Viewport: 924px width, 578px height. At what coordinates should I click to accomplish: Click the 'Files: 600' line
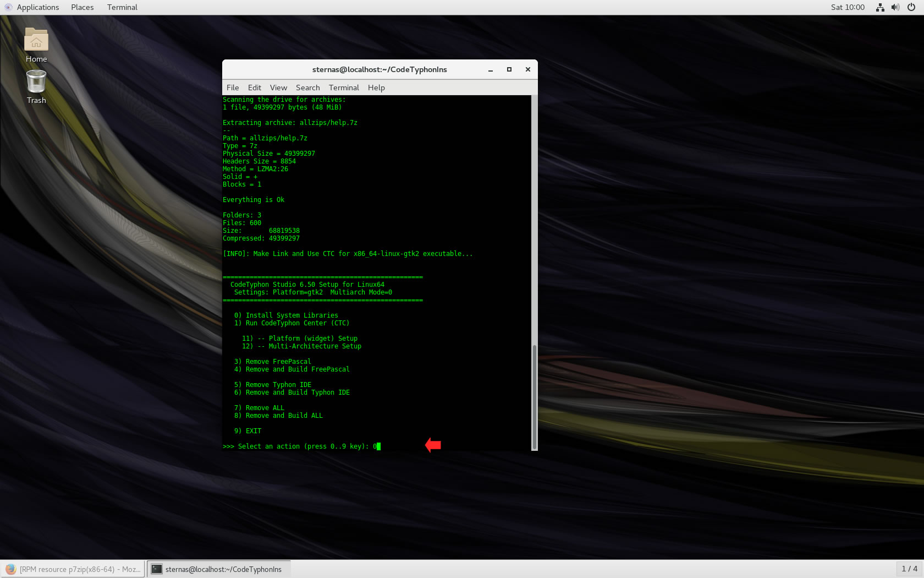[x=242, y=223]
